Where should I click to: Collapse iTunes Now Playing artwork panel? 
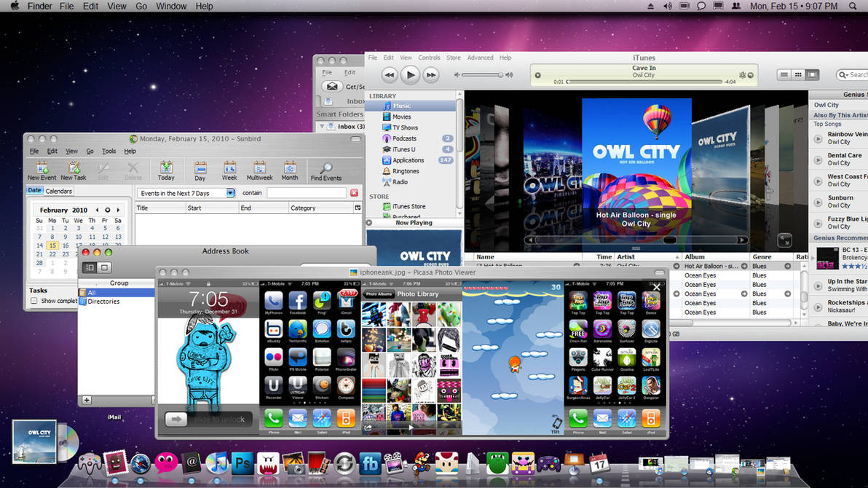[369, 223]
